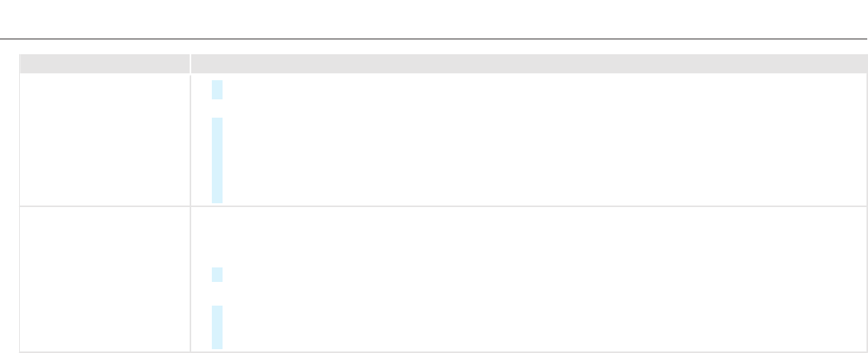868x353 pixels.
Task: Select the empty left cell of the second row
Action: [x=104, y=279]
